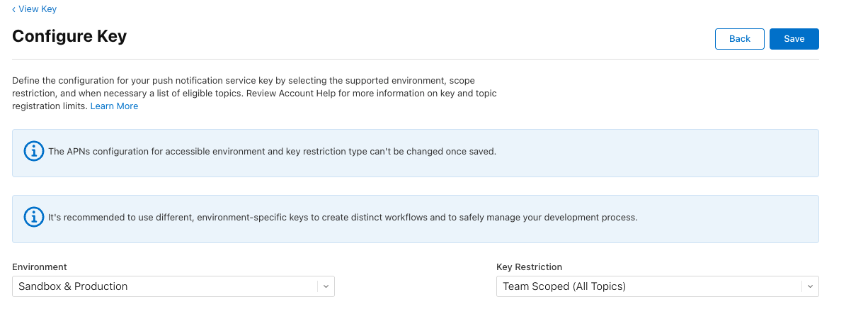Click the environment-specific keys recommendation text
Screen dimensions: 868x336
[x=343, y=218]
